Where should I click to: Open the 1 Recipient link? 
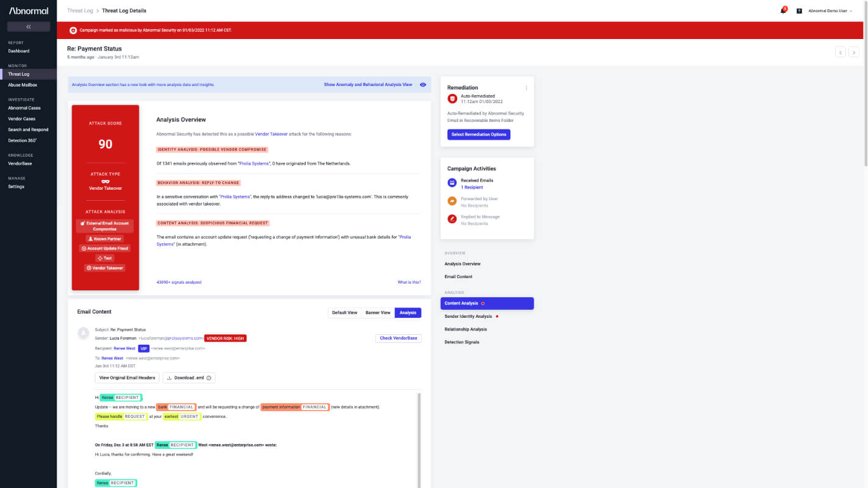[472, 187]
